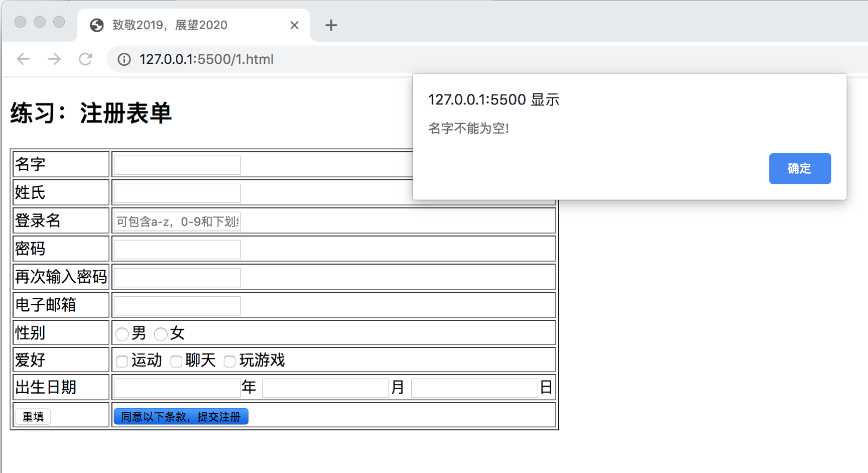Click the 姓氏 text input
This screenshot has width=868, height=473.
pyautogui.click(x=177, y=193)
